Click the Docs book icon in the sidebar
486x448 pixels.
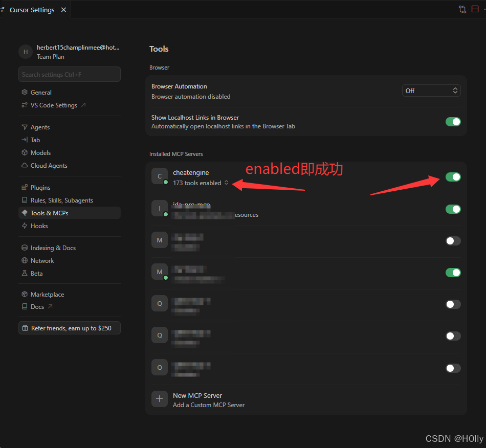[x=25, y=306]
